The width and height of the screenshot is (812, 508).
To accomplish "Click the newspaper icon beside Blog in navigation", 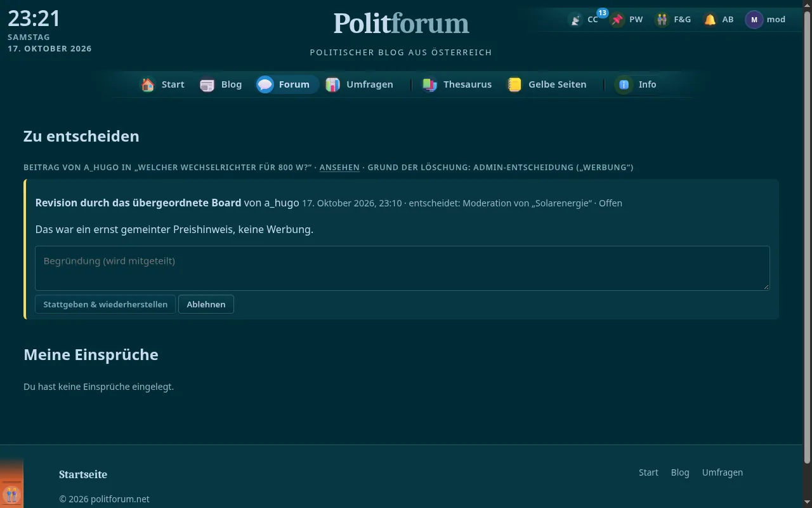I will [207, 84].
